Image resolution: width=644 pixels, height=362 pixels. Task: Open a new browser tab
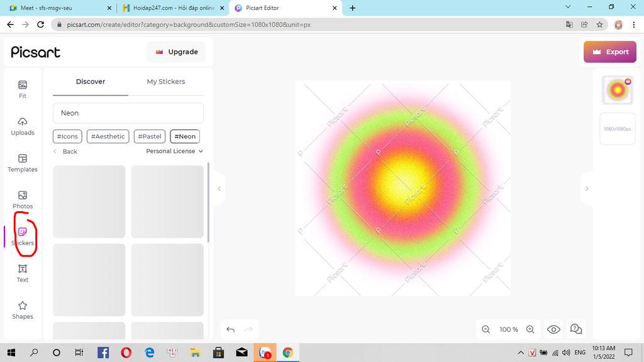click(352, 8)
